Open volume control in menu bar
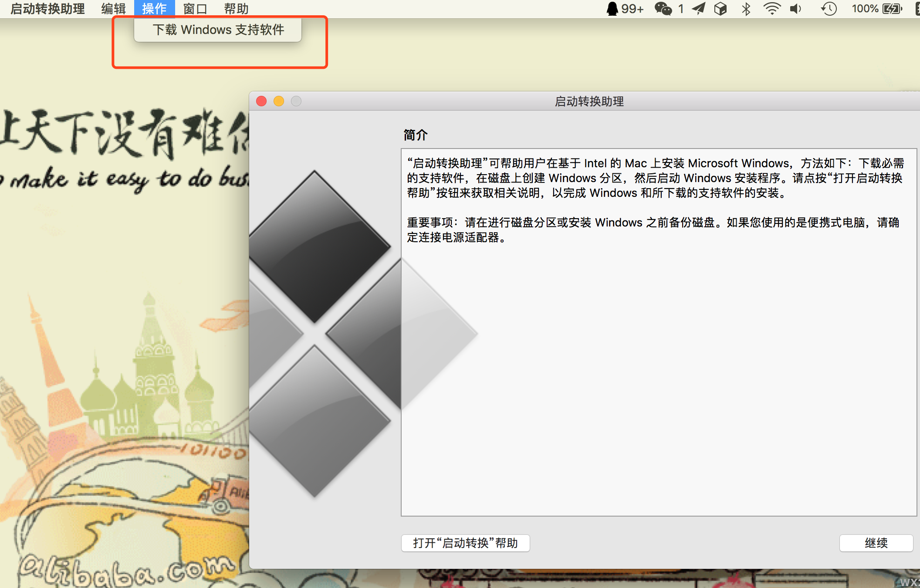 (795, 9)
